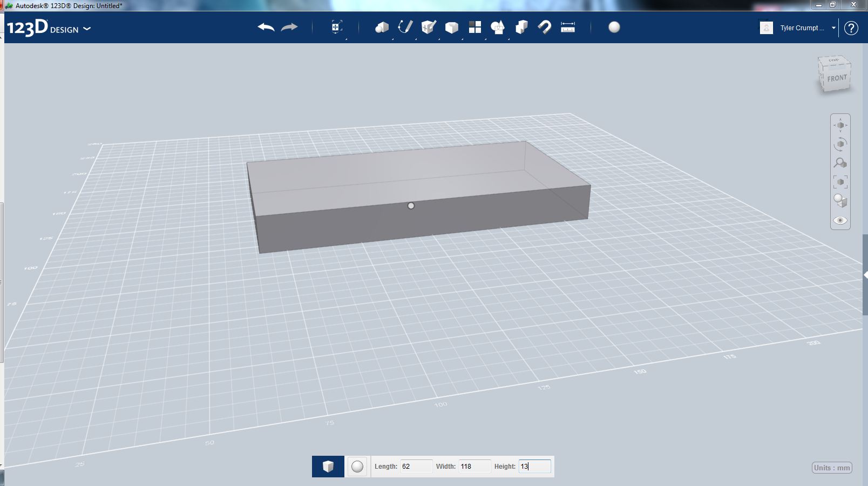The image size is (868, 486).
Task: Open the Help question mark
Action: coord(851,28)
